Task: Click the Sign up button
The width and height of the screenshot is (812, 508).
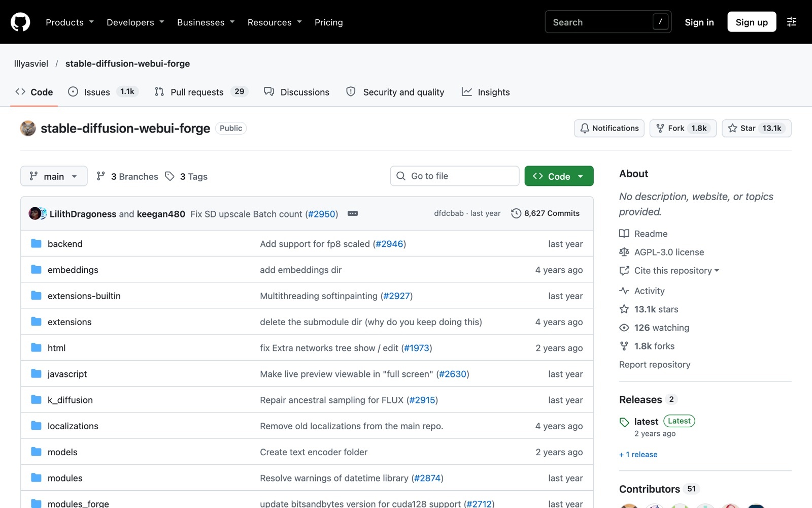Action: (x=752, y=22)
